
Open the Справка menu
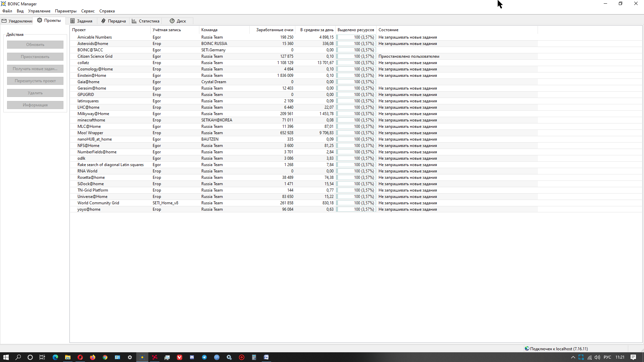(107, 11)
